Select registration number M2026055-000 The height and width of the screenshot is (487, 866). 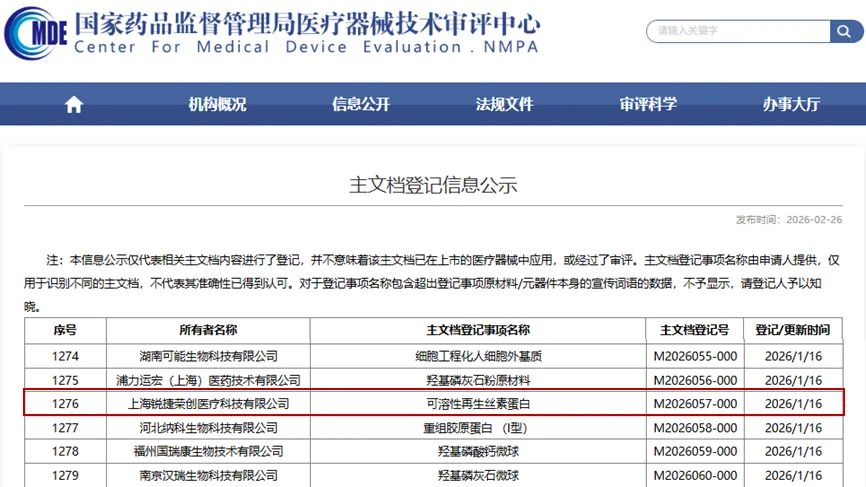pos(695,356)
